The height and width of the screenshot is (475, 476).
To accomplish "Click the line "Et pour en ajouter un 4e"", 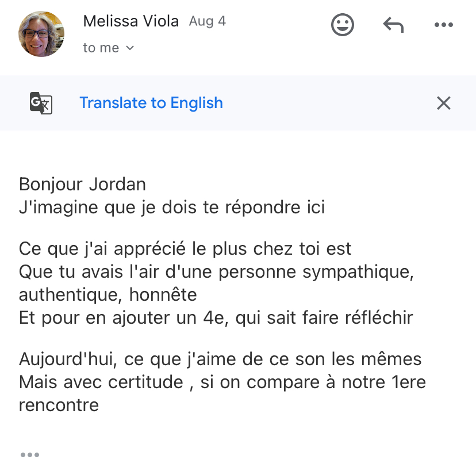I will [216, 317].
